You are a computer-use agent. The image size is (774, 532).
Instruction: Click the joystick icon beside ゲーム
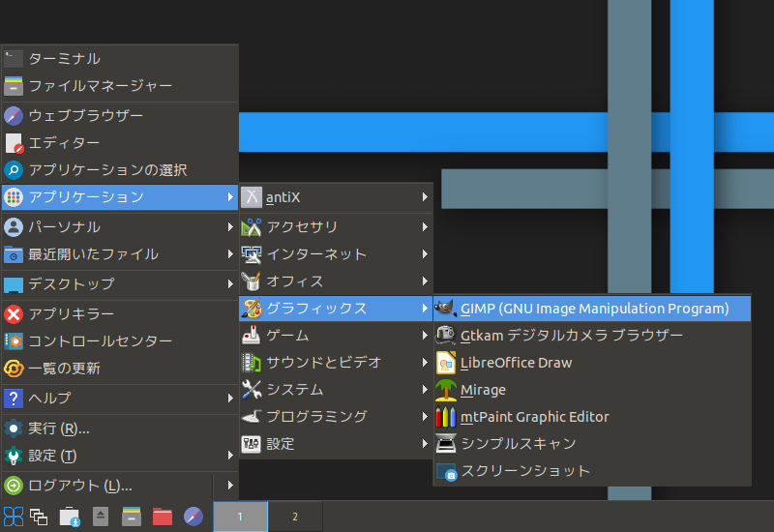pos(252,336)
